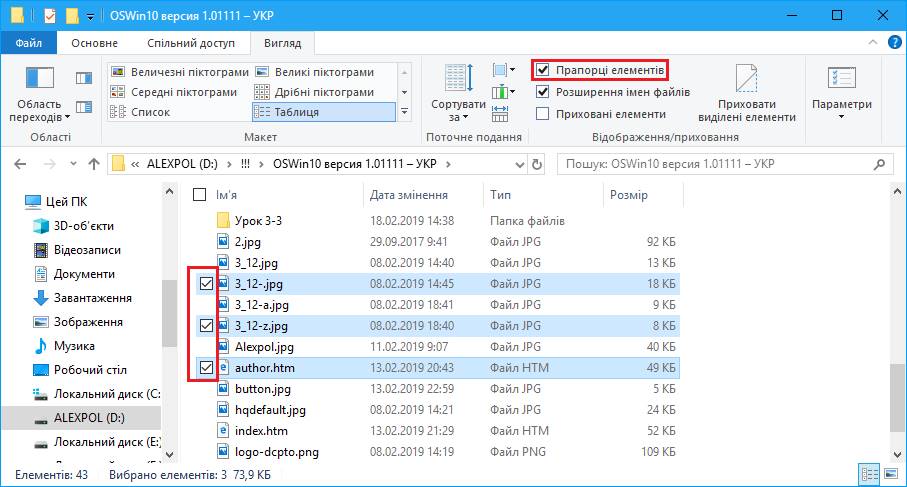
Task: Click Приховати виділені елементи button
Action: (x=747, y=93)
